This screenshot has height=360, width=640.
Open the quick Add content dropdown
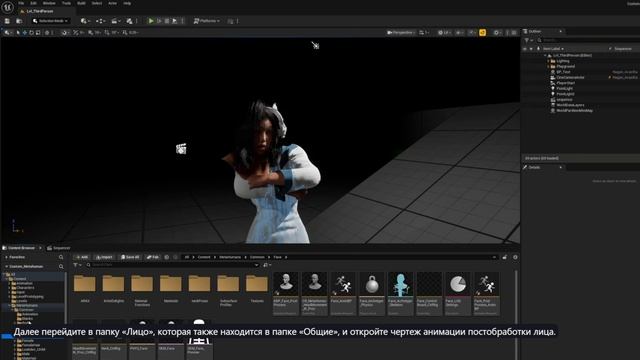point(85,21)
